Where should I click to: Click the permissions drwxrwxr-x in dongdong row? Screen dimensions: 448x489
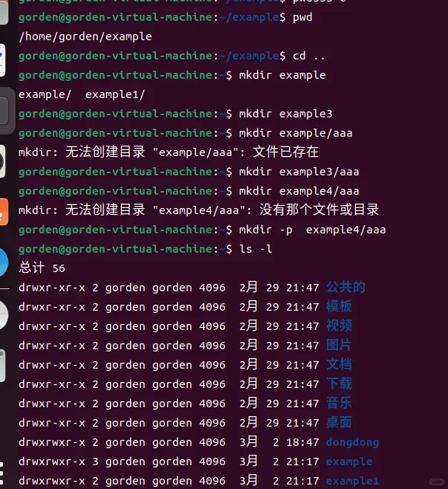click(x=52, y=442)
